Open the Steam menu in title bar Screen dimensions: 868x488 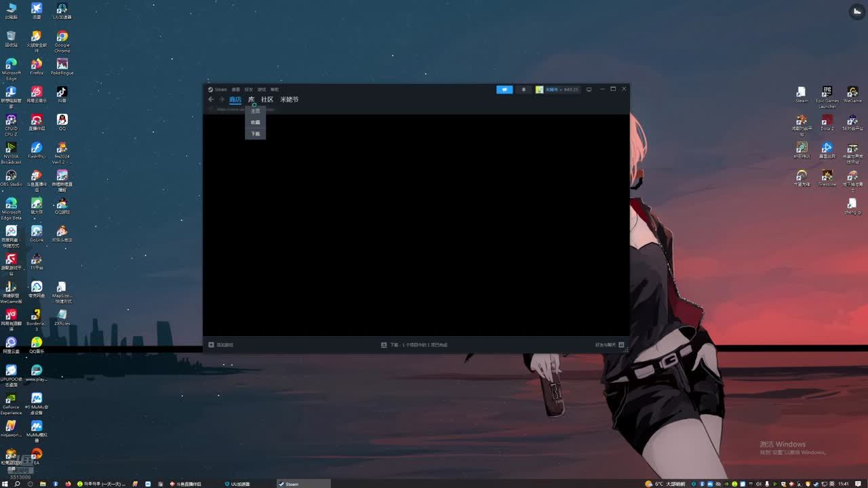pos(218,89)
